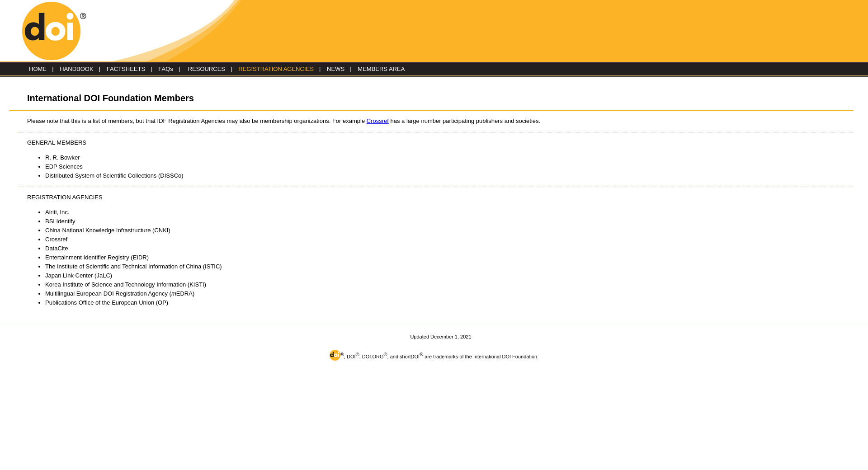Click the KISTI Korea Institute entry
This screenshot has width=868, height=470.
126,285
